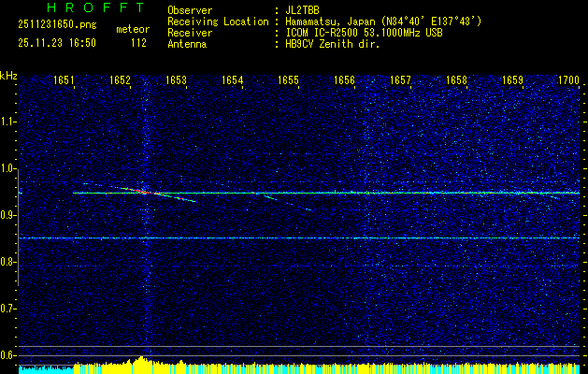
Task: Click the 1653 time marker
Action: coord(176,80)
